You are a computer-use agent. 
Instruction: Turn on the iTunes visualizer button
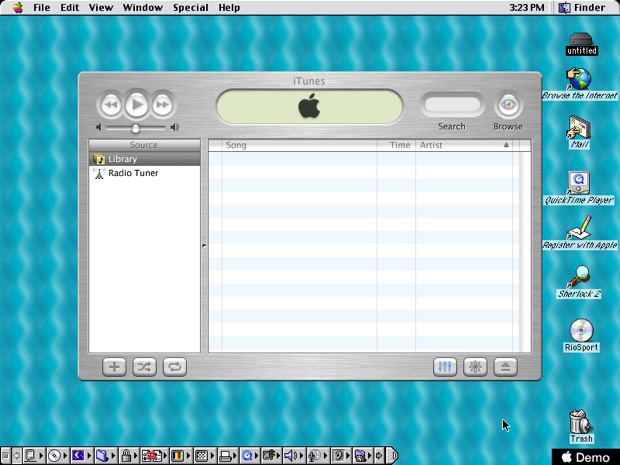click(475, 367)
